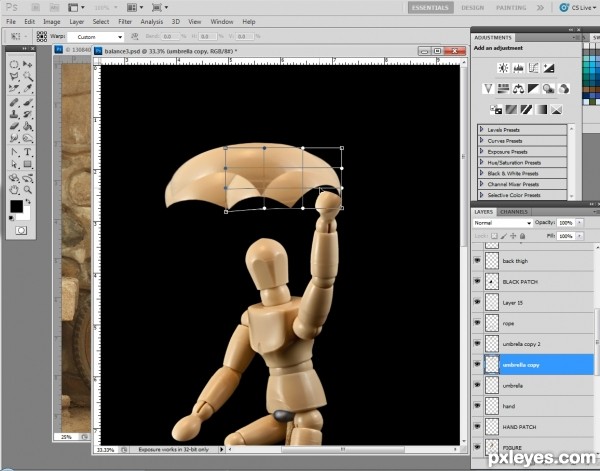Viewport: 600px width, 471px height.
Task: Select the Rectangle shape tool
Action: click(x=28, y=164)
